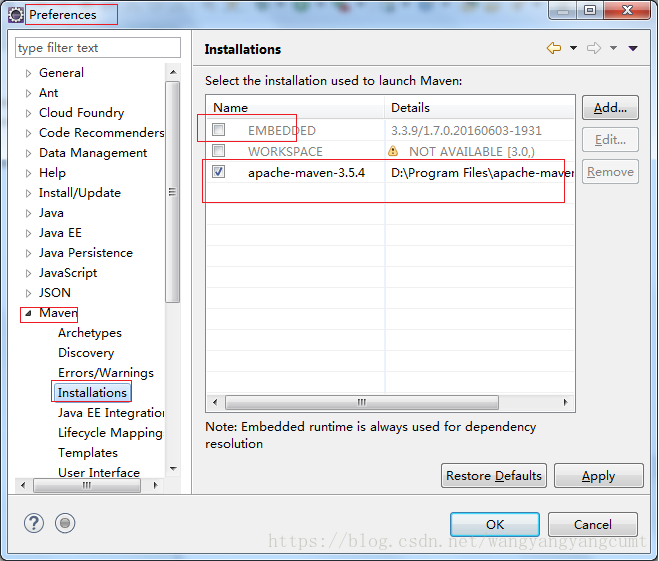Viewport: 659px width, 561px height.
Task: Click the Edit... button
Action: point(610,140)
